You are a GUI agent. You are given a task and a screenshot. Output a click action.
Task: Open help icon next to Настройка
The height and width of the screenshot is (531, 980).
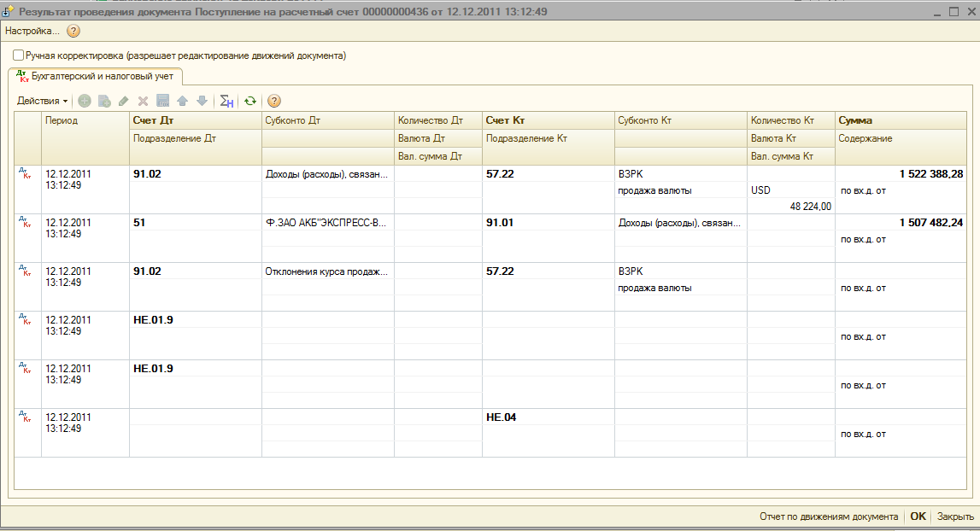pos(73,31)
